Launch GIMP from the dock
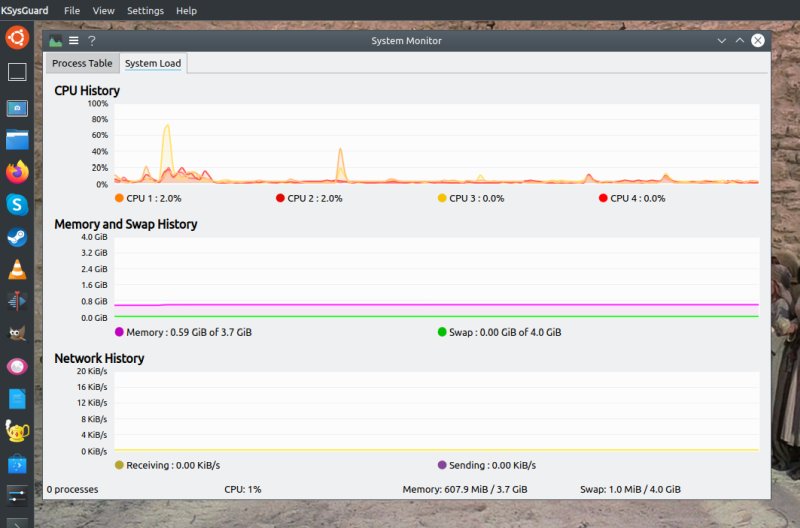This screenshot has height=528, width=800. pos(17,334)
